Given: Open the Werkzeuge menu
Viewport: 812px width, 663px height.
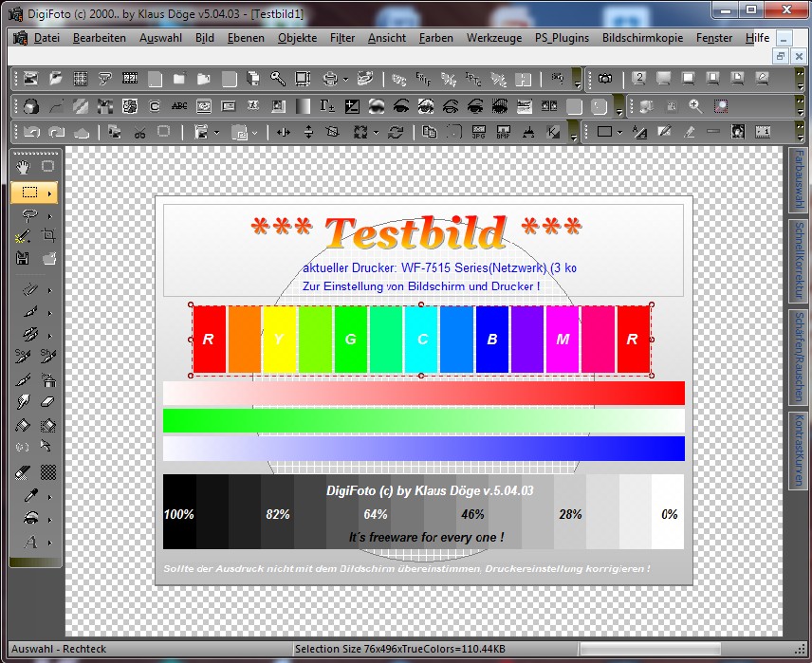Looking at the screenshot, I should click(x=494, y=38).
